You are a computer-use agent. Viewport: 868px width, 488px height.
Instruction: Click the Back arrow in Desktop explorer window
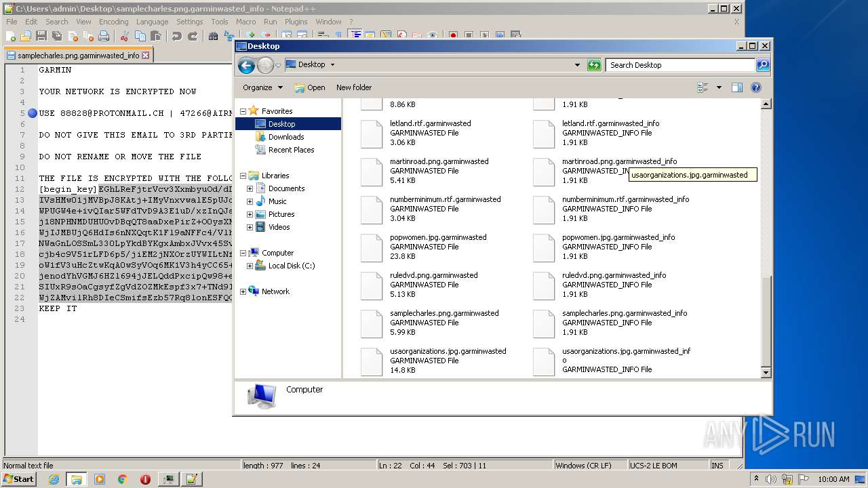pos(246,65)
